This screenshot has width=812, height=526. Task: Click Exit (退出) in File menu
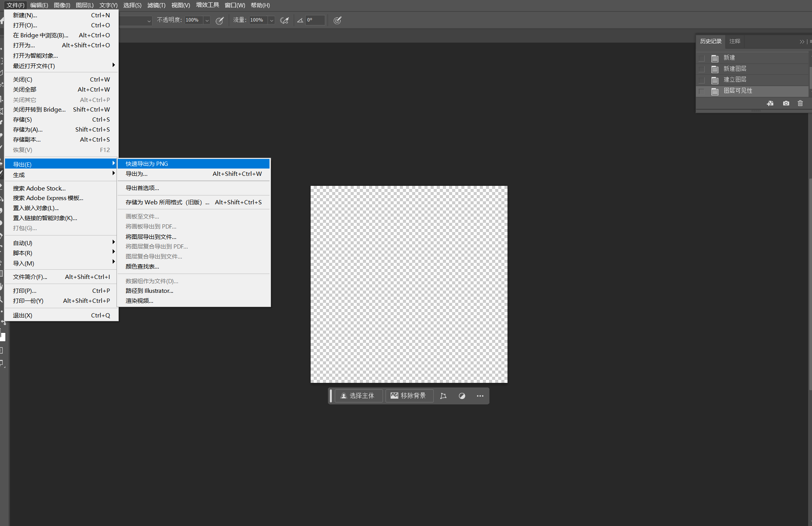click(x=61, y=316)
